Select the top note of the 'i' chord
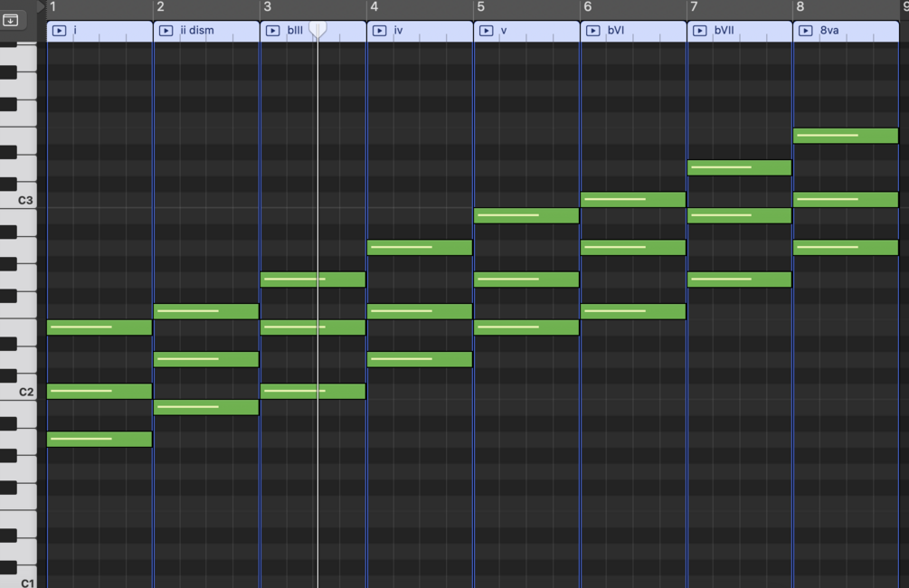909x588 pixels. tap(99, 327)
